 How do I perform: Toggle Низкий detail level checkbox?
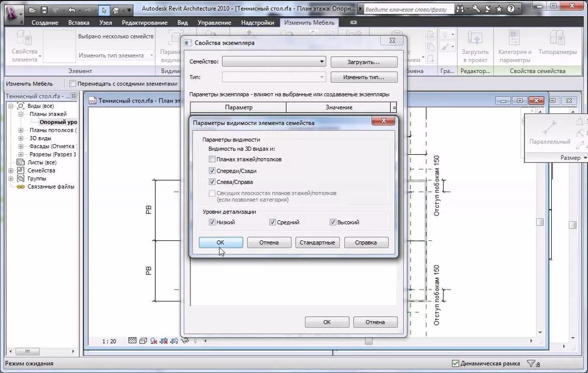[212, 222]
